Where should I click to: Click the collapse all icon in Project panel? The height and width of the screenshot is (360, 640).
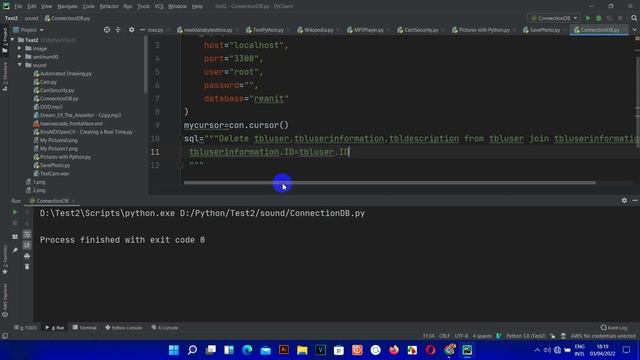(x=118, y=30)
